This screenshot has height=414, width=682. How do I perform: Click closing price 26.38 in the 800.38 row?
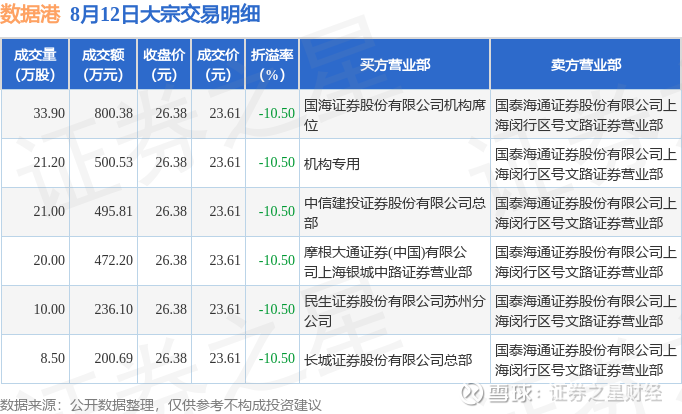pos(171,114)
